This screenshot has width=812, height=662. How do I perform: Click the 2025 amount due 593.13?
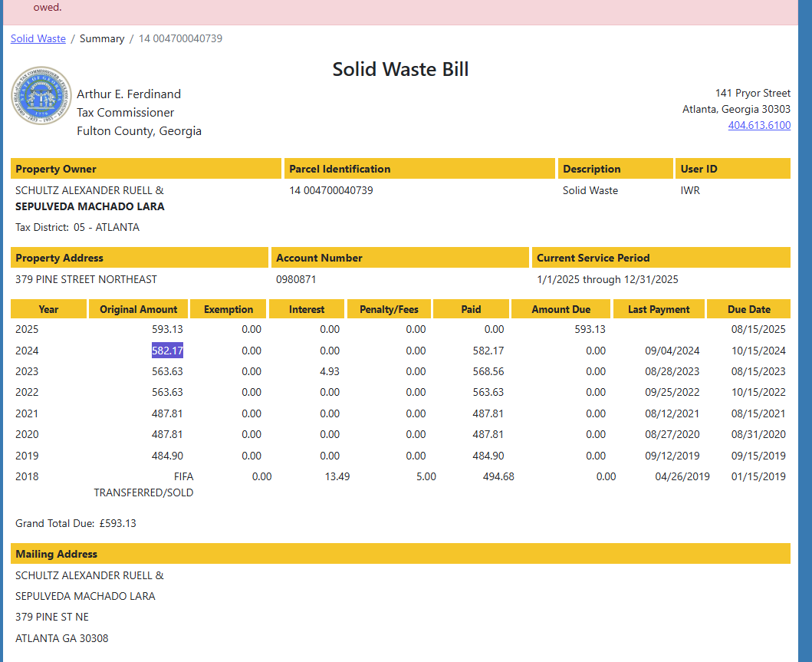point(590,329)
